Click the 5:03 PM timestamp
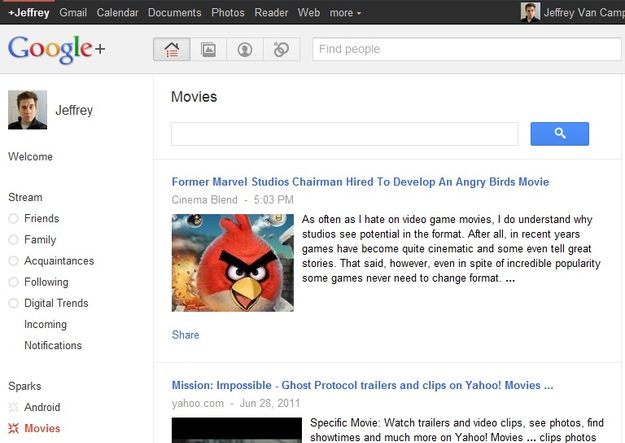Viewport: 625px width, 443px height. coord(273,200)
